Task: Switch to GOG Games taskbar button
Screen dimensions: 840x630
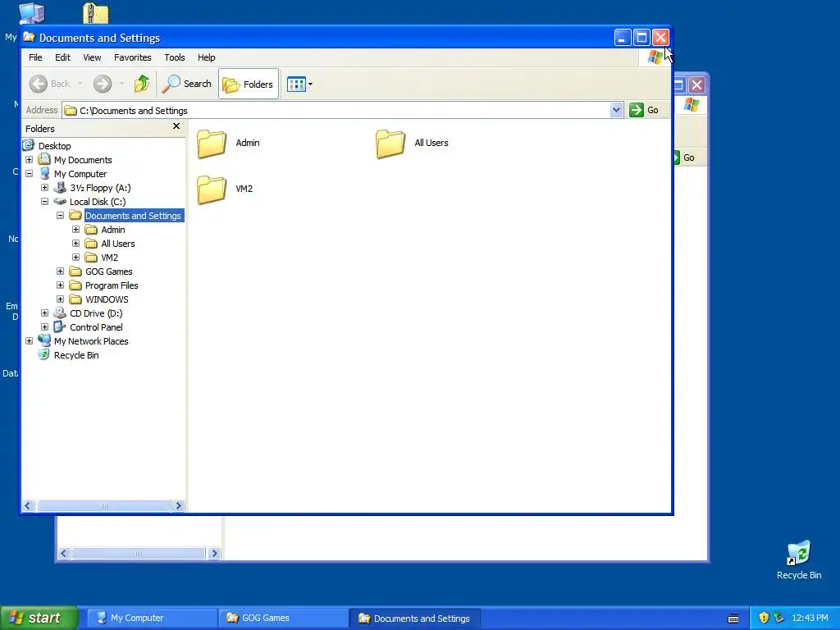Action: click(x=282, y=618)
